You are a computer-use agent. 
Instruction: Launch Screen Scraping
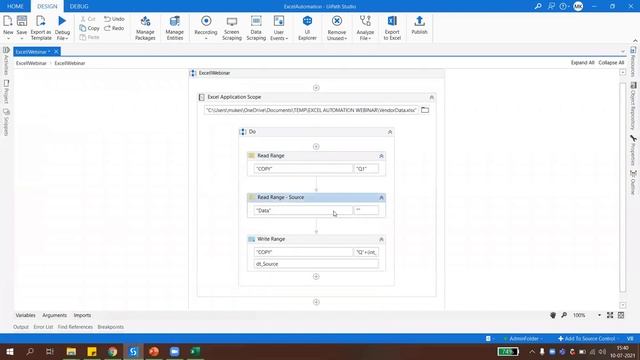click(232, 27)
